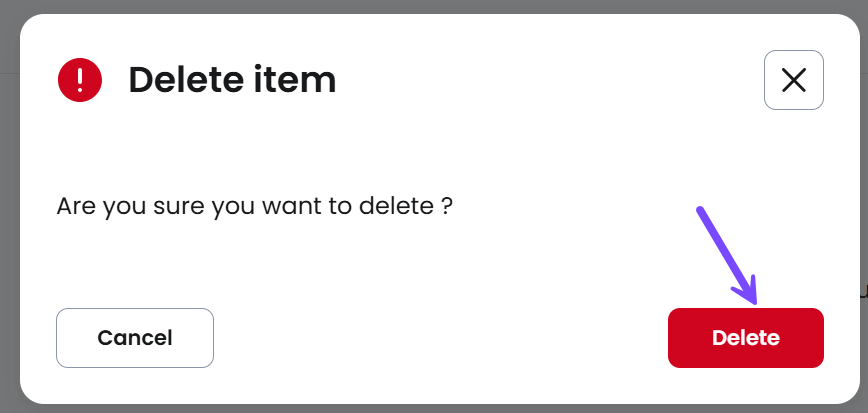This screenshot has width=868, height=413.
Task: Click the word "delete" in the confirmation question
Action: pyautogui.click(x=396, y=206)
